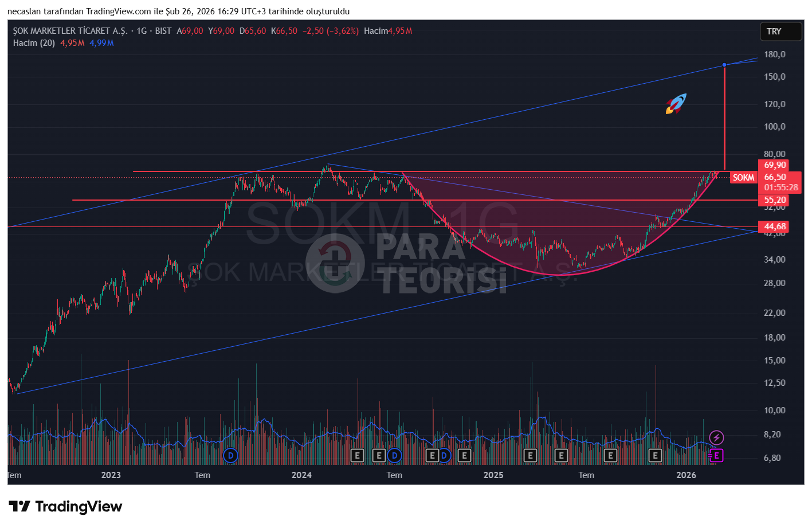The width and height of the screenshot is (812, 528).
Task: Click the blue anchor point atop red vertical line
Action: 724,65
